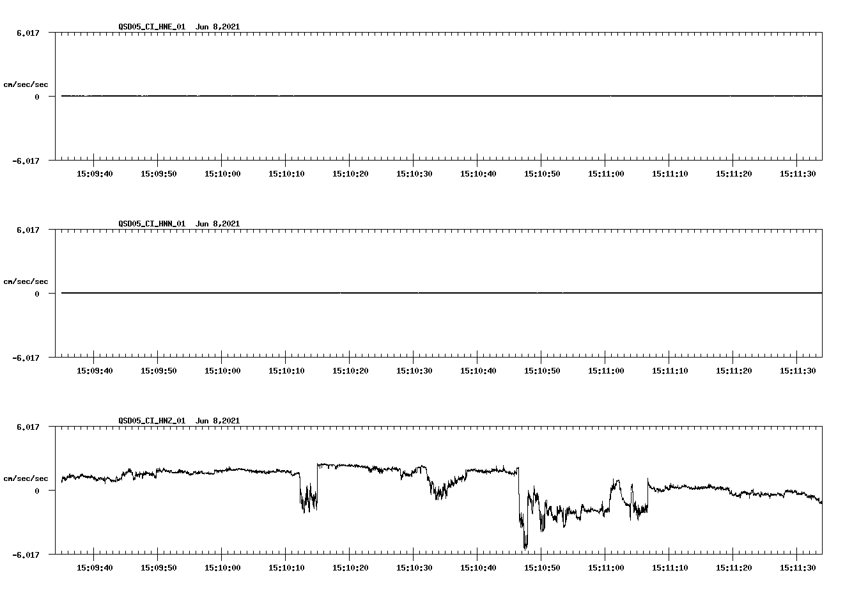The width and height of the screenshot is (868, 591).
Task: Pick 15:10:10 time label under HNZ plot
Action: coord(286,568)
